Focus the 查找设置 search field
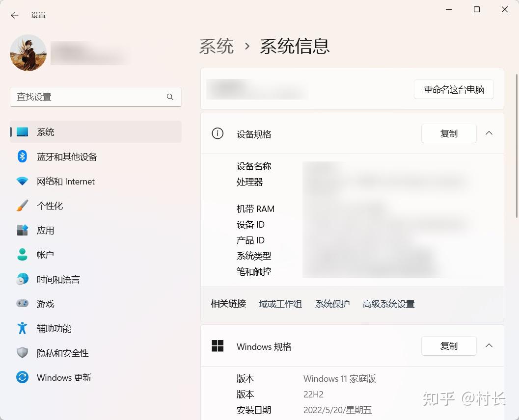519x420 pixels. pos(96,97)
